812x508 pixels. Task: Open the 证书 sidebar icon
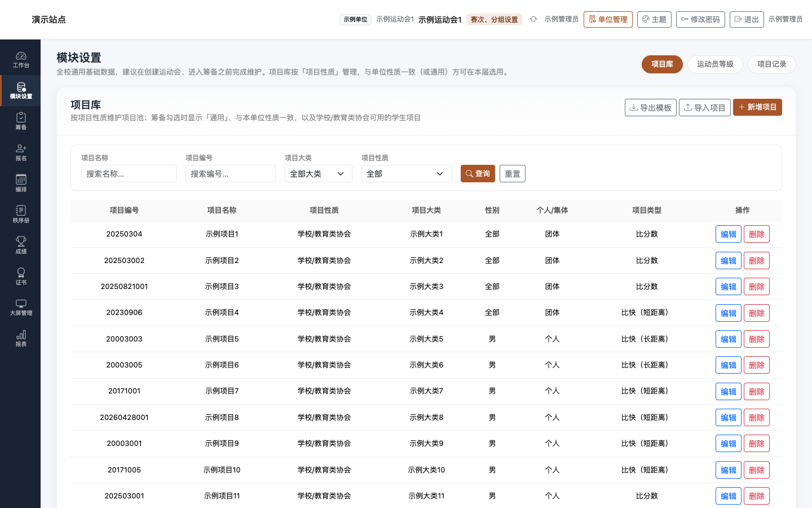21,277
